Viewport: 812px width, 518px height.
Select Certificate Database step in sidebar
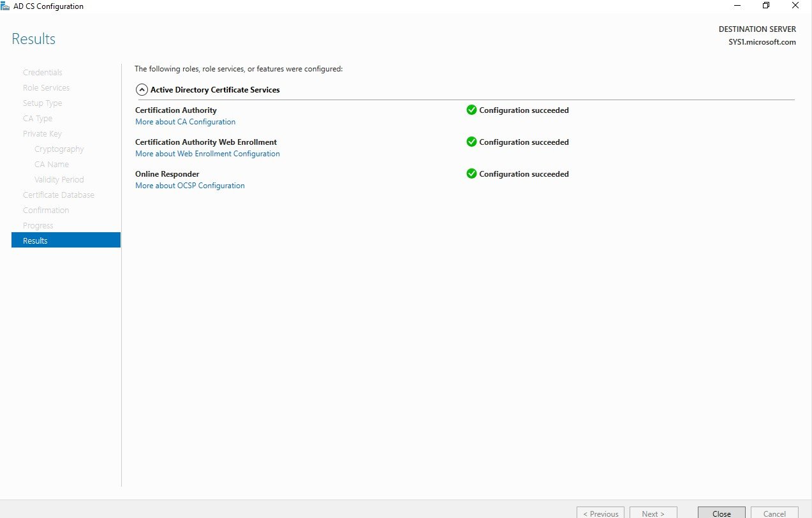coord(59,195)
